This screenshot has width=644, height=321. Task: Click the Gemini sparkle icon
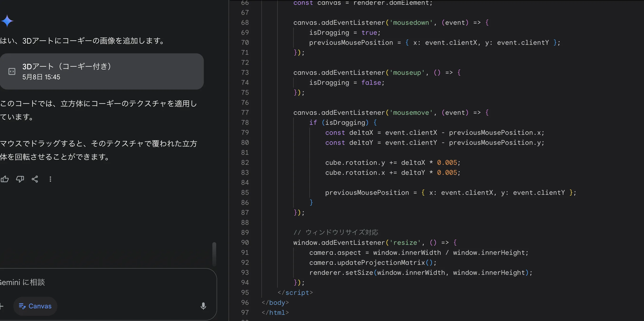(x=7, y=21)
